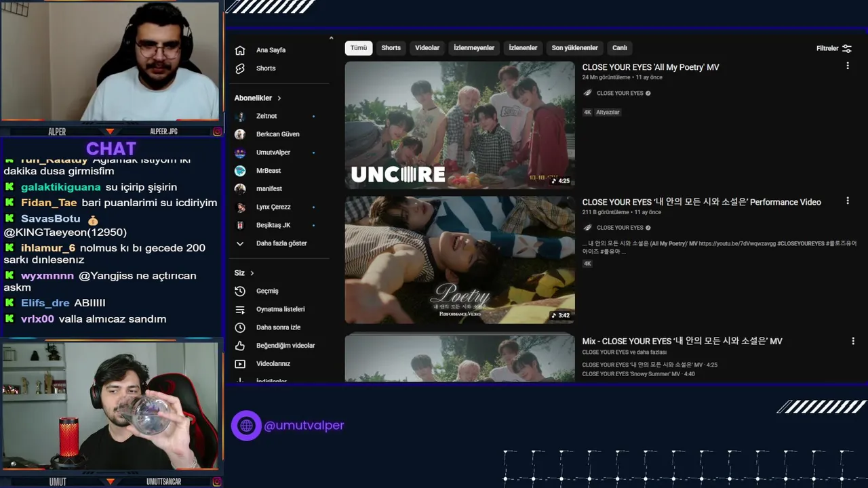Click the 4K badge under first video

[x=587, y=113]
